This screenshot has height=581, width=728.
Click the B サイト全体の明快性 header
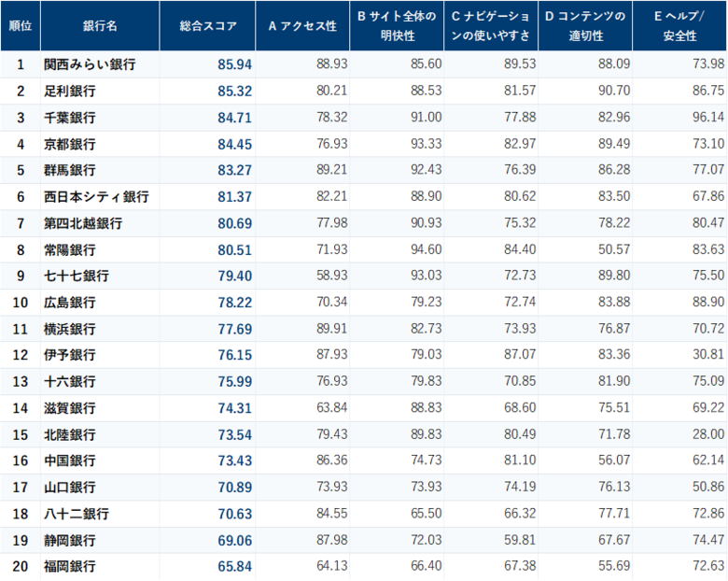[x=397, y=25]
